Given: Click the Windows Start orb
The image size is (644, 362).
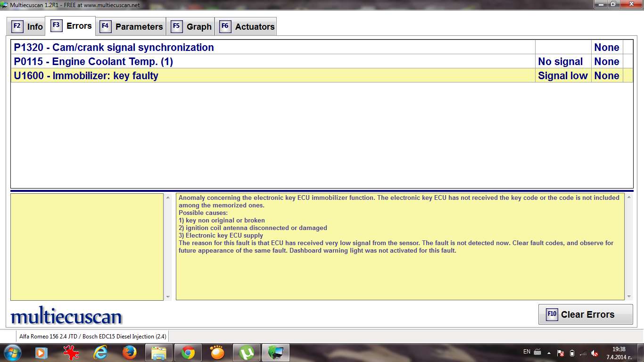Looking at the screenshot, I should (x=12, y=352).
